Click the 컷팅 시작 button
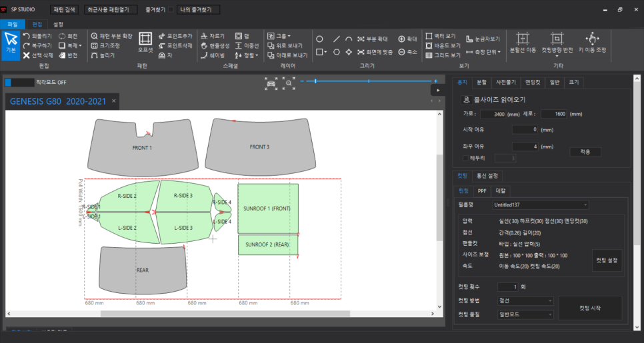This screenshot has height=343, width=644. point(590,308)
